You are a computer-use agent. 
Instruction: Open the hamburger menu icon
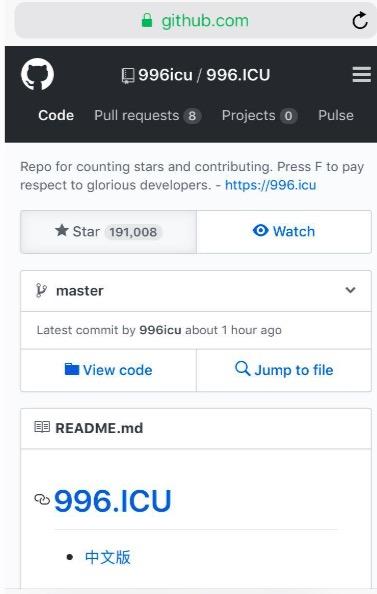click(361, 74)
